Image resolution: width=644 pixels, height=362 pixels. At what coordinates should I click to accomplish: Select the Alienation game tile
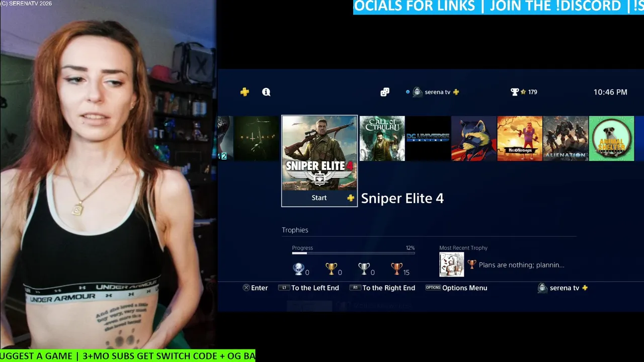click(566, 139)
